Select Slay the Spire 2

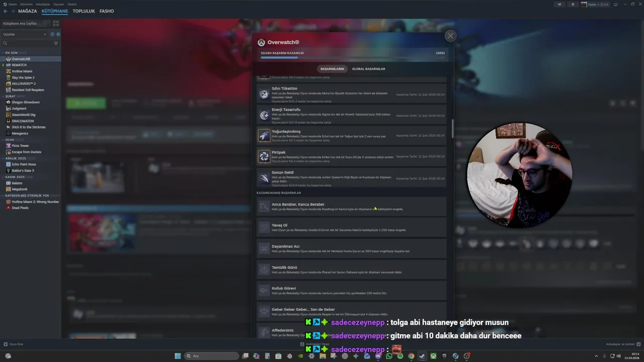[31, 77]
